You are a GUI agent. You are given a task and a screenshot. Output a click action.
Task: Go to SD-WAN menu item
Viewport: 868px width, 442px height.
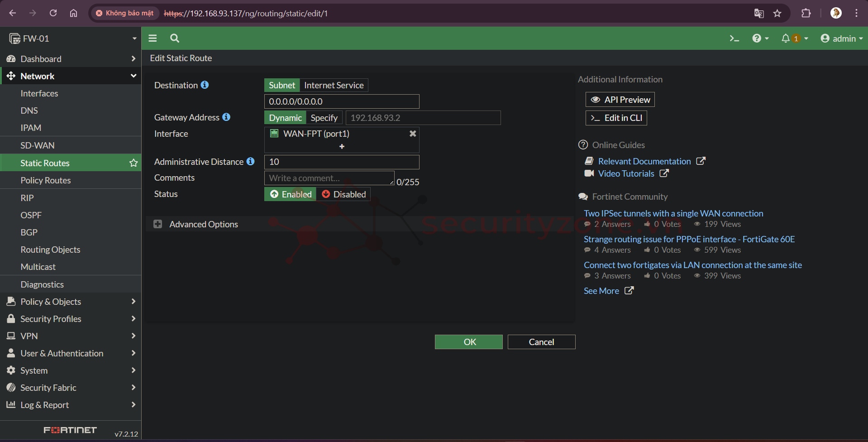pyautogui.click(x=38, y=145)
